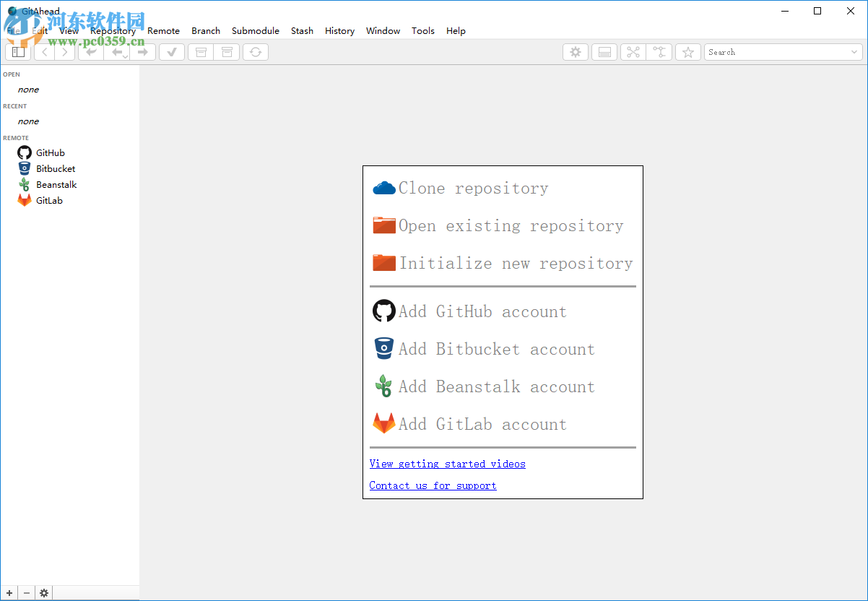Open the Stash menu
Viewport: 868px width, 601px height.
[302, 30]
